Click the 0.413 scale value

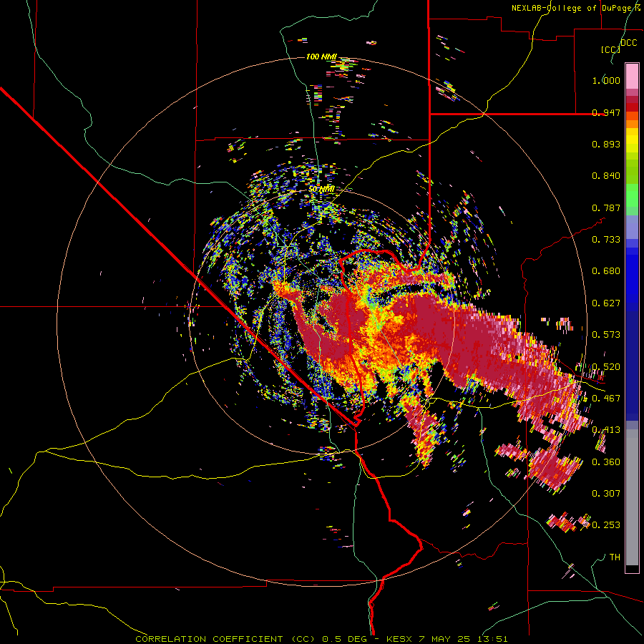tap(606, 430)
